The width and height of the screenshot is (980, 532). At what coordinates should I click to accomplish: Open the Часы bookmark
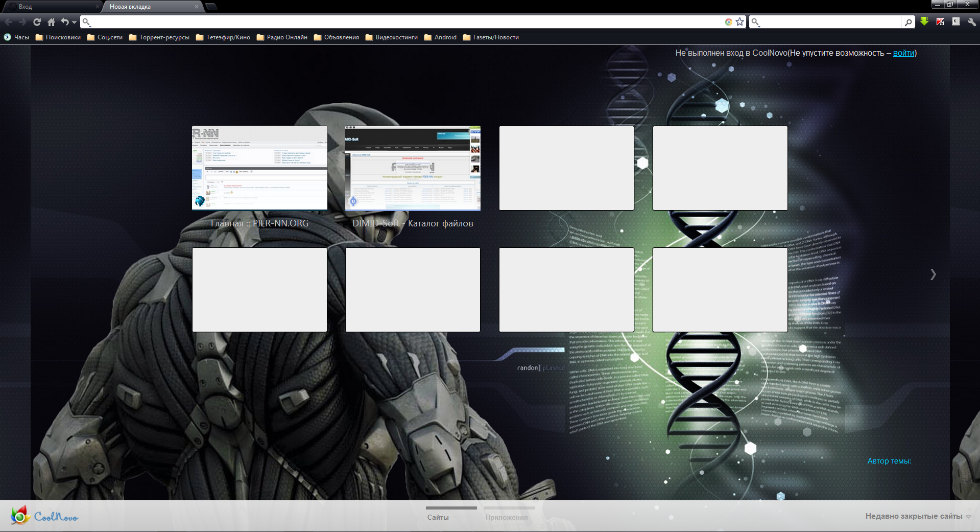16,37
